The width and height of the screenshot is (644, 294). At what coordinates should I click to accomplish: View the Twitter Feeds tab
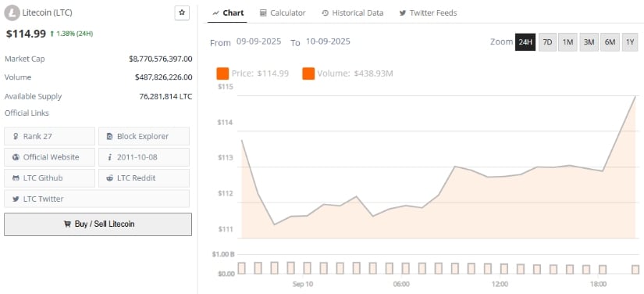428,13
